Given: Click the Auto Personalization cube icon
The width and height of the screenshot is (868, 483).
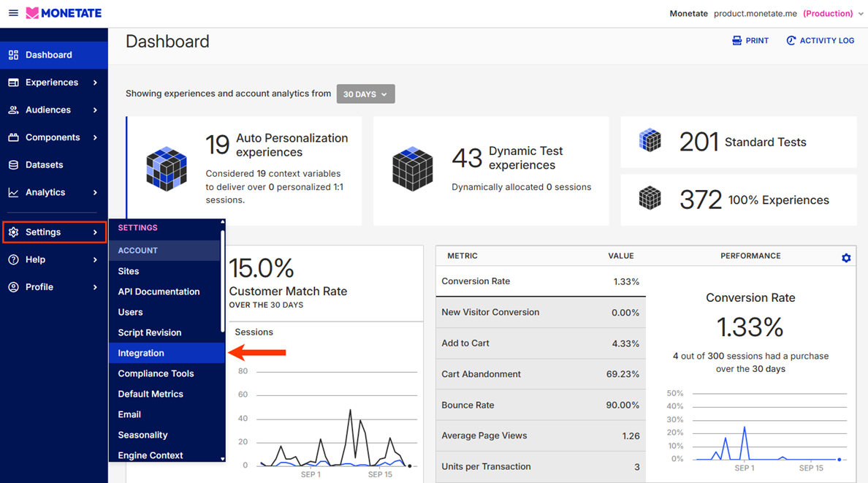Looking at the screenshot, I should coord(167,169).
